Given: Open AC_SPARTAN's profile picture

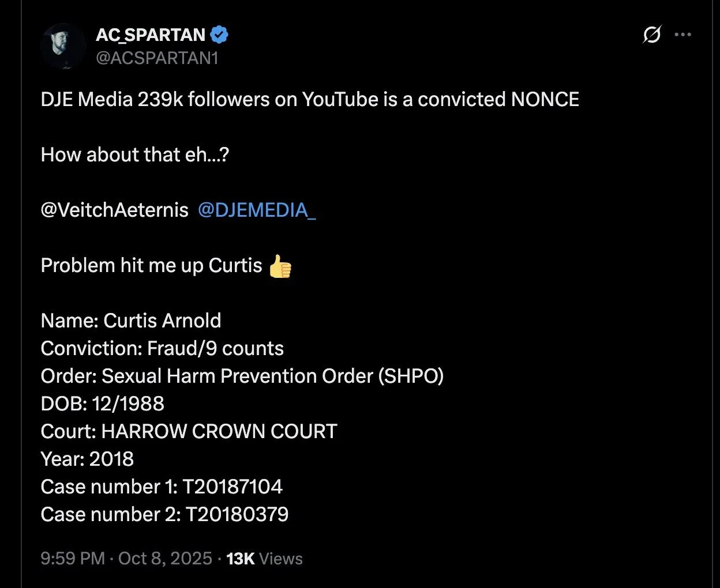Looking at the screenshot, I should point(63,46).
